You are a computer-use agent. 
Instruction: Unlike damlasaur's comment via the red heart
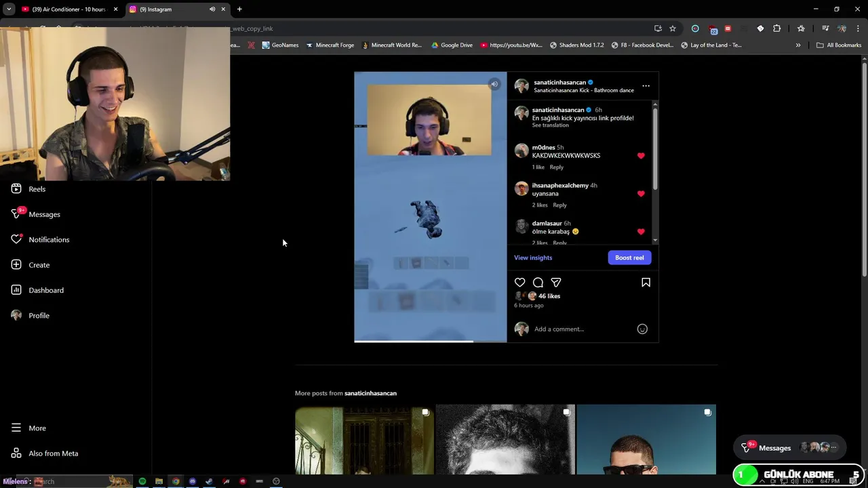click(x=641, y=232)
